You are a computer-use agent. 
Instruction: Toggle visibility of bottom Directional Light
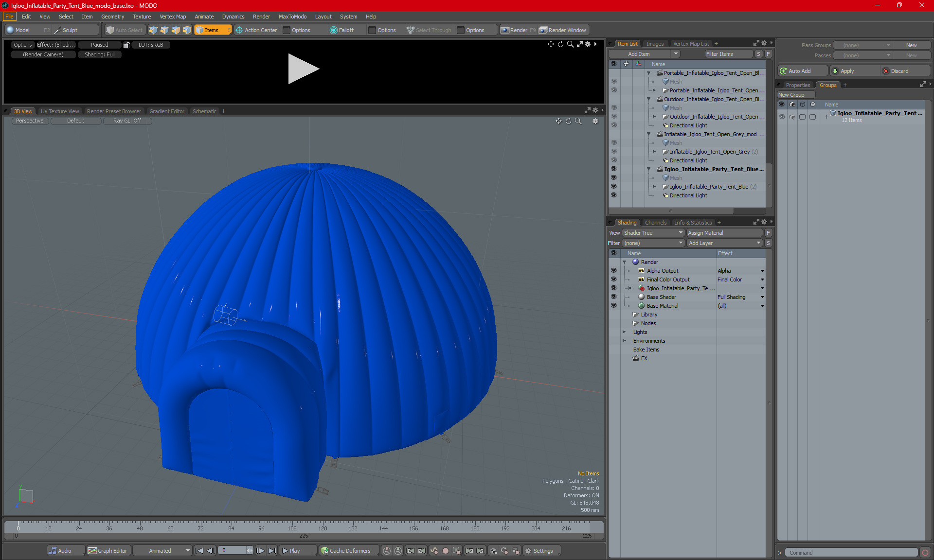point(613,195)
